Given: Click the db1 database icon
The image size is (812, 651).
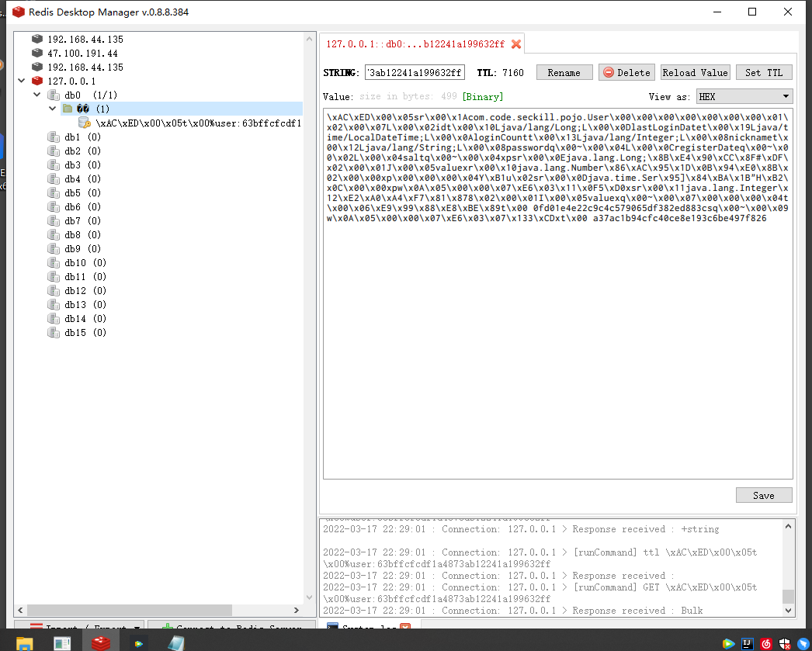Looking at the screenshot, I should [54, 137].
